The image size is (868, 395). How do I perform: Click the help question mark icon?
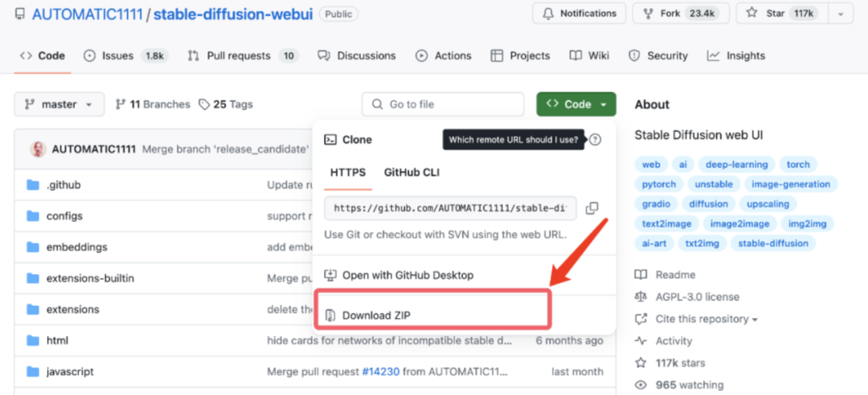(x=595, y=140)
